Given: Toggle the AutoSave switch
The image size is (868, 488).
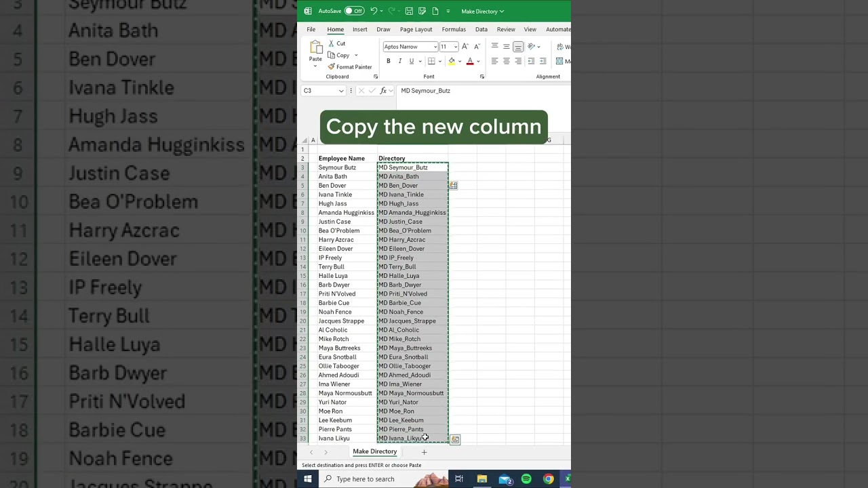Looking at the screenshot, I should 354,11.
